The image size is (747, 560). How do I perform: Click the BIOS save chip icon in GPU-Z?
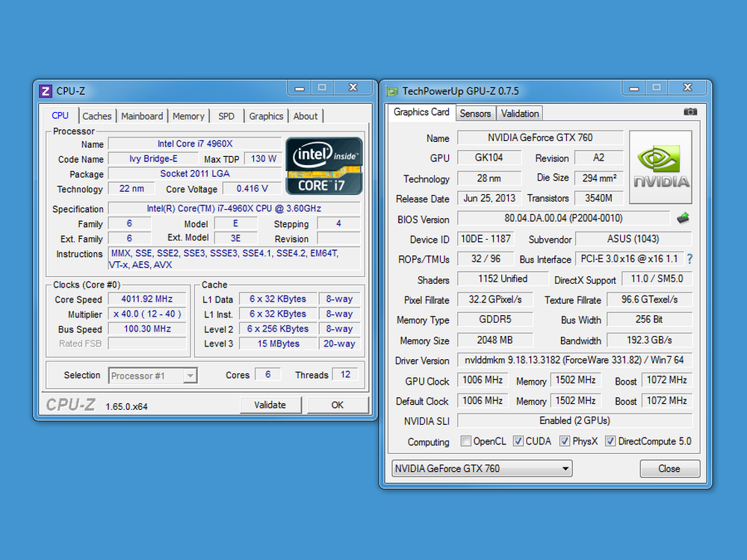coord(684,218)
